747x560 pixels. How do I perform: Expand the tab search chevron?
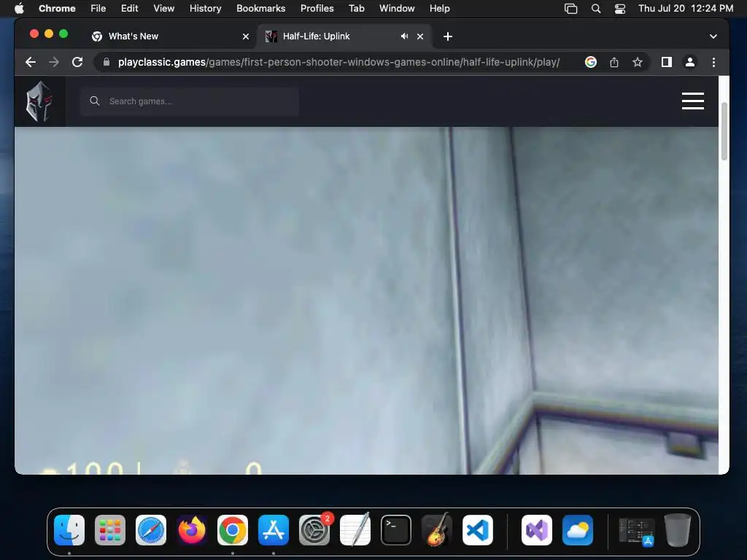click(713, 36)
